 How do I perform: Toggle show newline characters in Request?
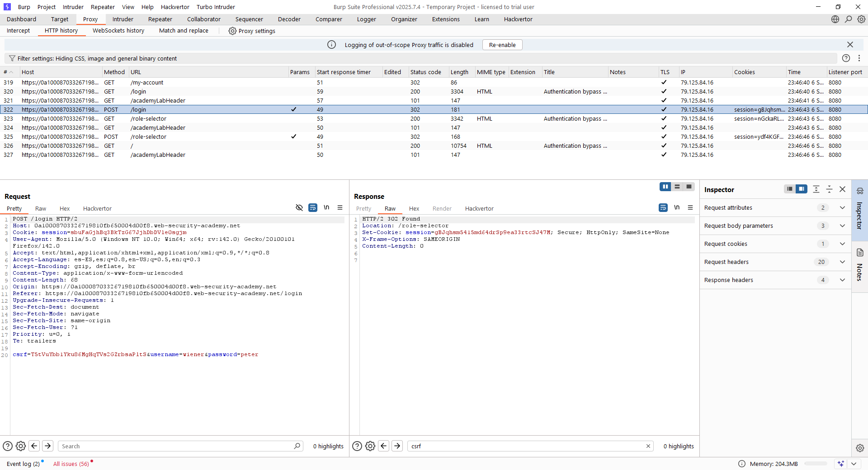pyautogui.click(x=326, y=207)
